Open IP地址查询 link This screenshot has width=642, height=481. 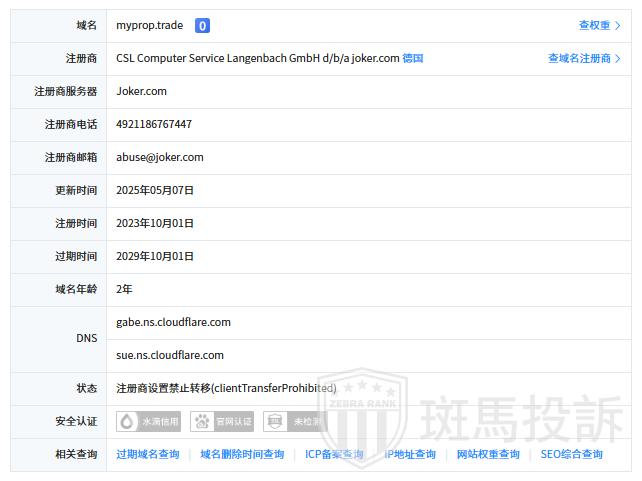(411, 454)
